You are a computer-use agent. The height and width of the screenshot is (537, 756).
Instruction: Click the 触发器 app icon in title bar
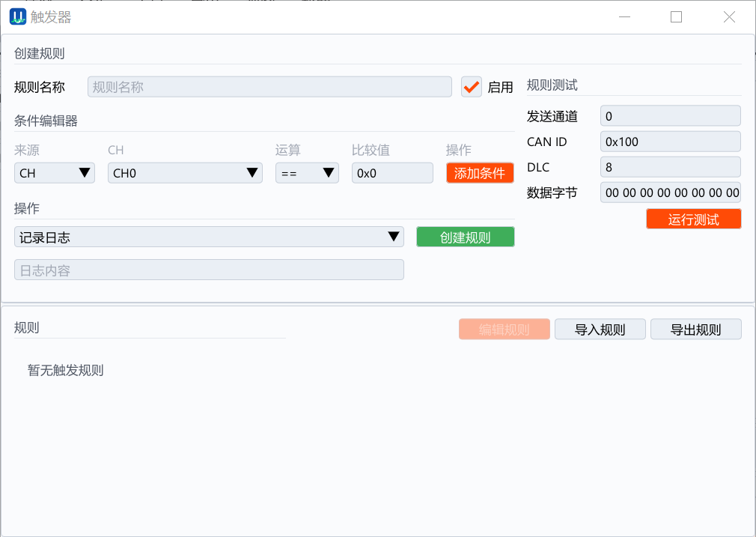[x=18, y=17]
